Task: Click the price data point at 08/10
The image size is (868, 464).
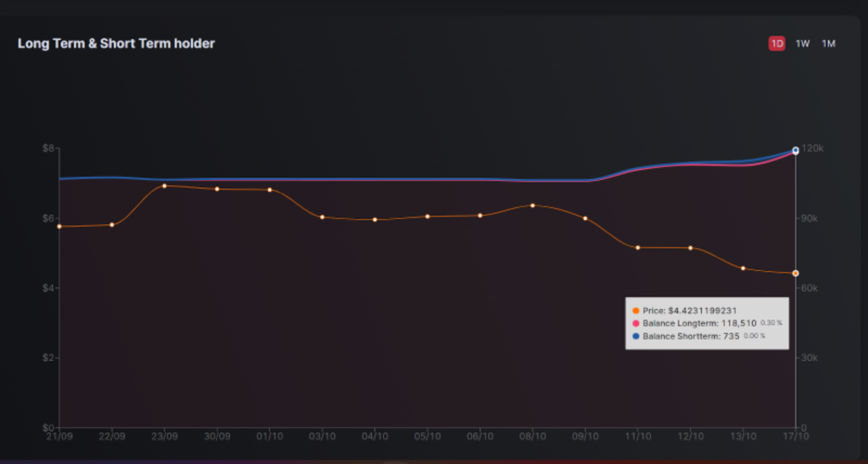Action: click(532, 205)
